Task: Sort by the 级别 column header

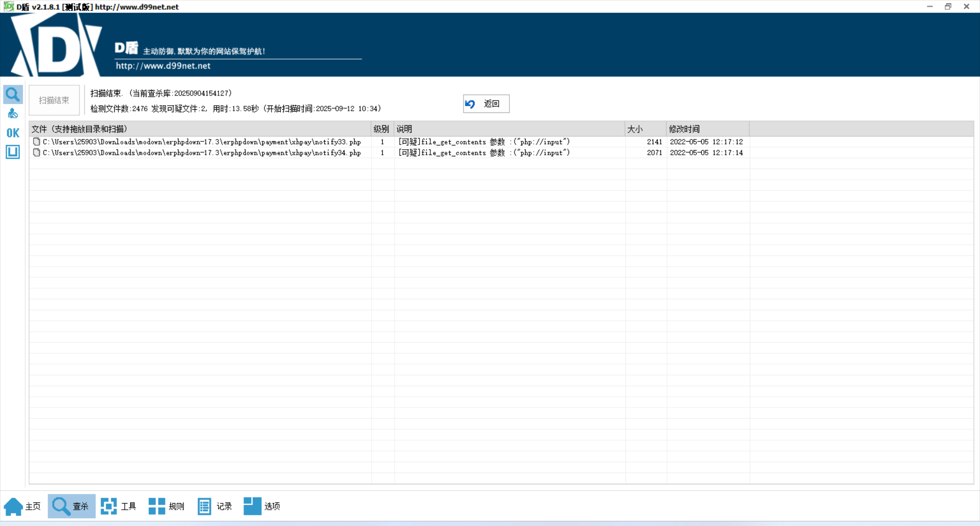Action: click(x=381, y=129)
